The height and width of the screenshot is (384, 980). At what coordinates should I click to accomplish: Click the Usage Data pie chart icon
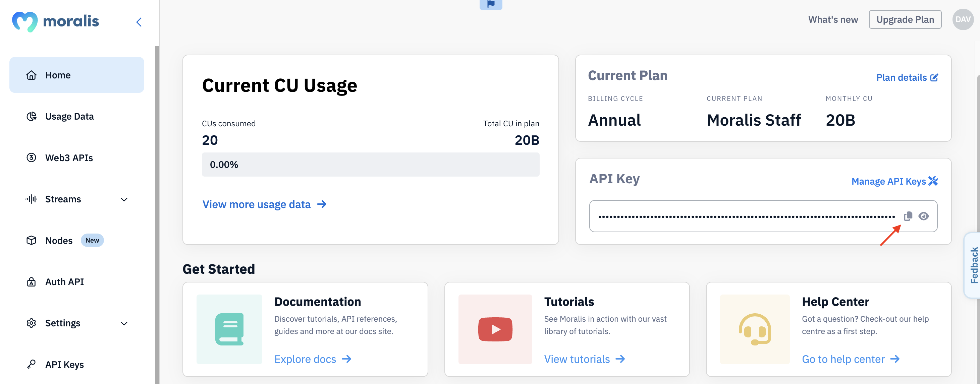[x=31, y=116]
